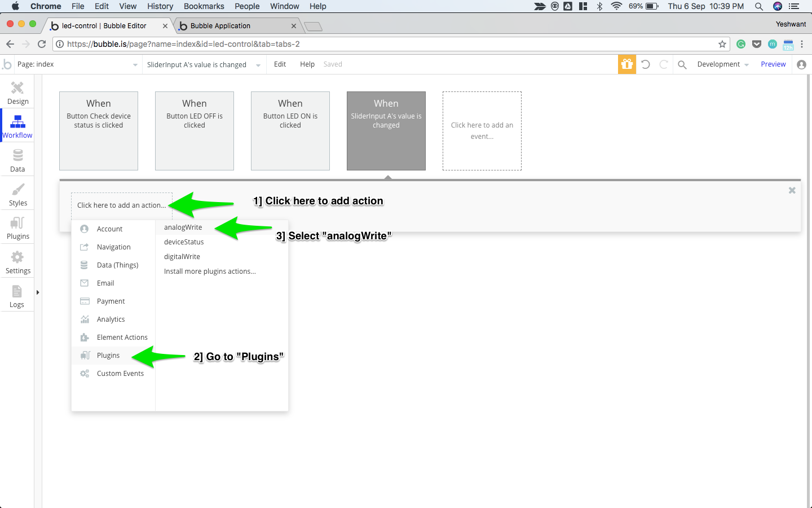Select the Data (Things) action category

tap(113, 265)
